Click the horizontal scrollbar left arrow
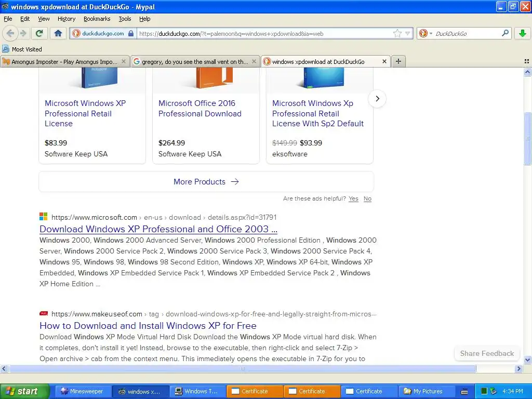The height and width of the screenshot is (399, 532). (4, 368)
